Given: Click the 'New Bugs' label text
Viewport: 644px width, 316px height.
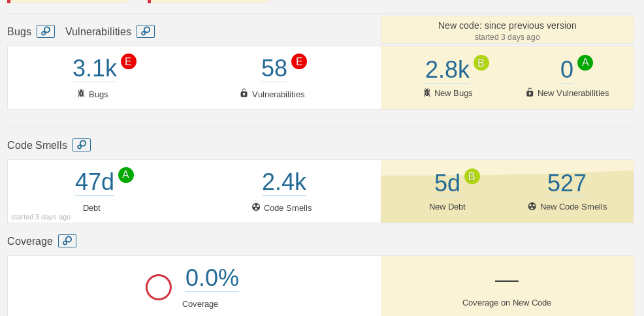Looking at the screenshot, I should pos(453,93).
